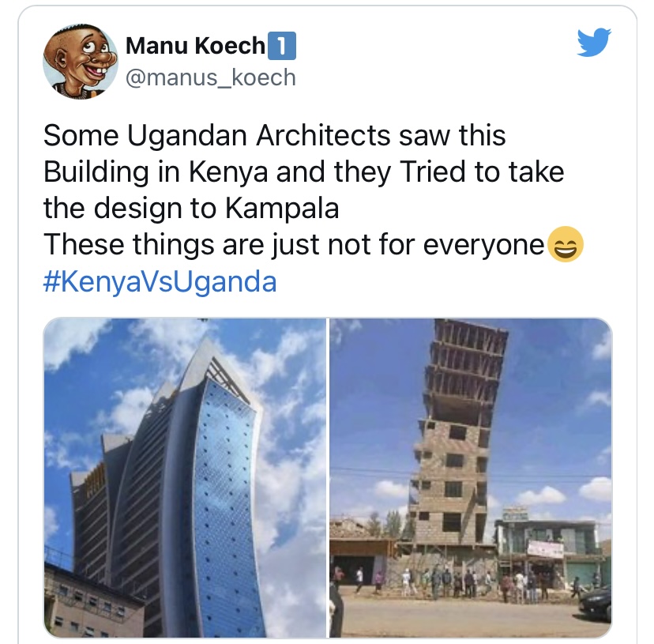This screenshot has height=644, width=654.
Task: Open the #KenyaVsUganda hashtag
Action: pos(160,281)
